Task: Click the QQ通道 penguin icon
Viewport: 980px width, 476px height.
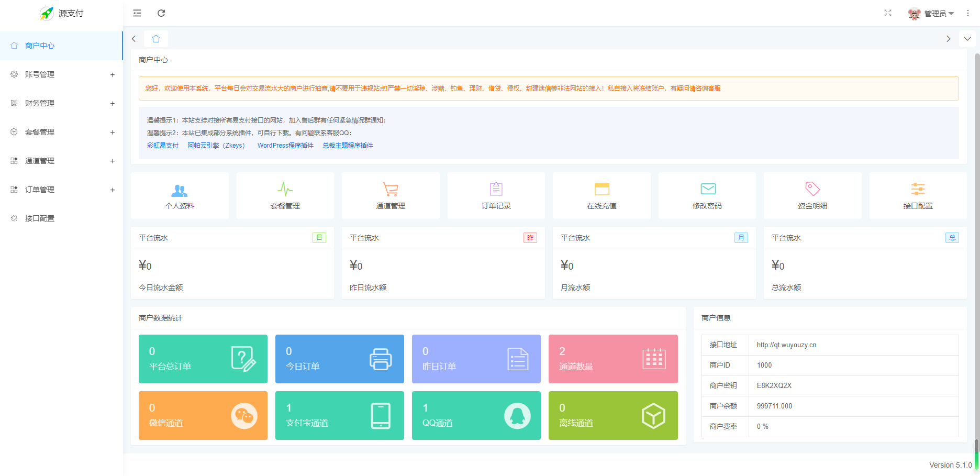Action: pos(517,416)
